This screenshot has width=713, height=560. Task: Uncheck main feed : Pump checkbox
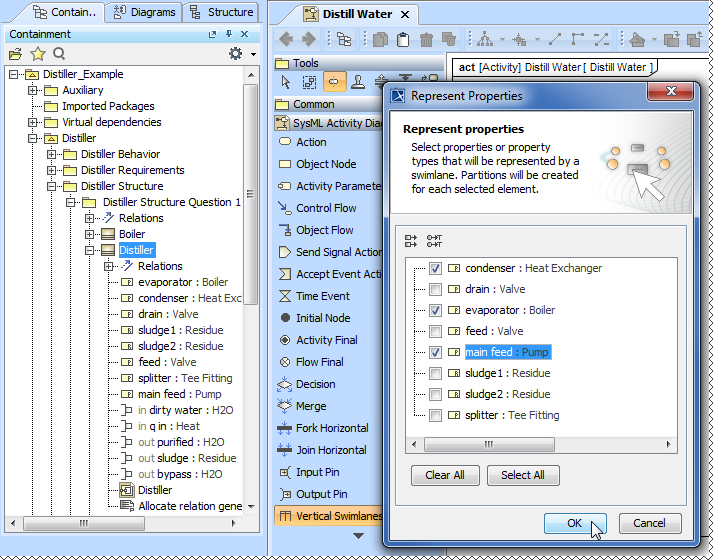coord(435,352)
